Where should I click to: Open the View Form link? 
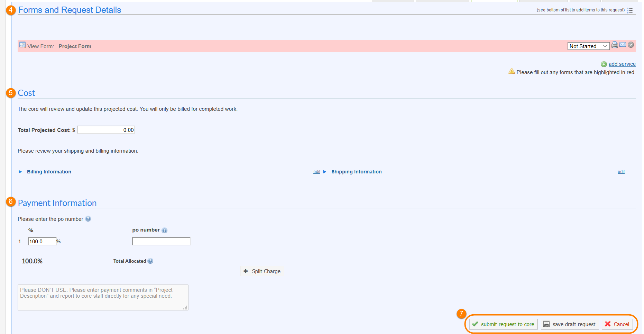pyautogui.click(x=40, y=46)
